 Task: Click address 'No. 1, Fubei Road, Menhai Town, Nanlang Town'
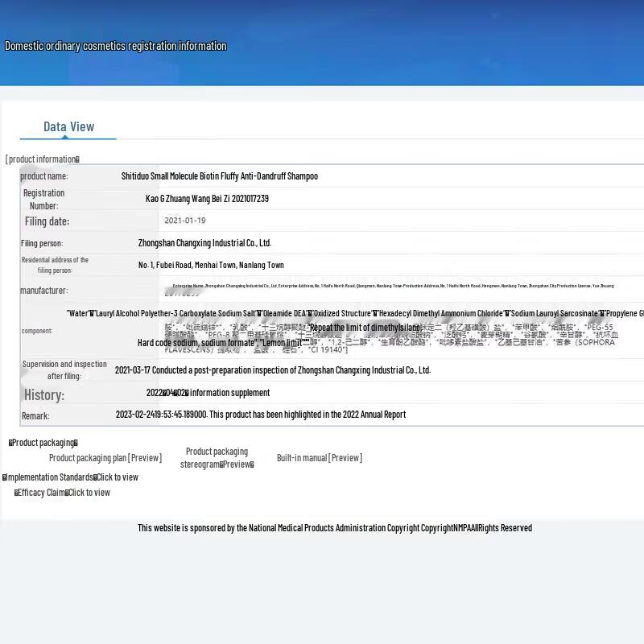point(211,265)
